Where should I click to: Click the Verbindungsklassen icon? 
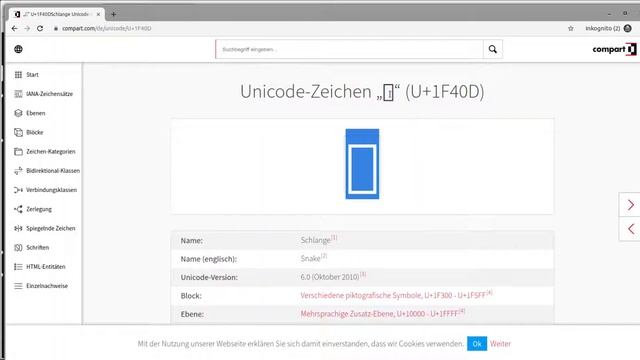pyautogui.click(x=18, y=190)
